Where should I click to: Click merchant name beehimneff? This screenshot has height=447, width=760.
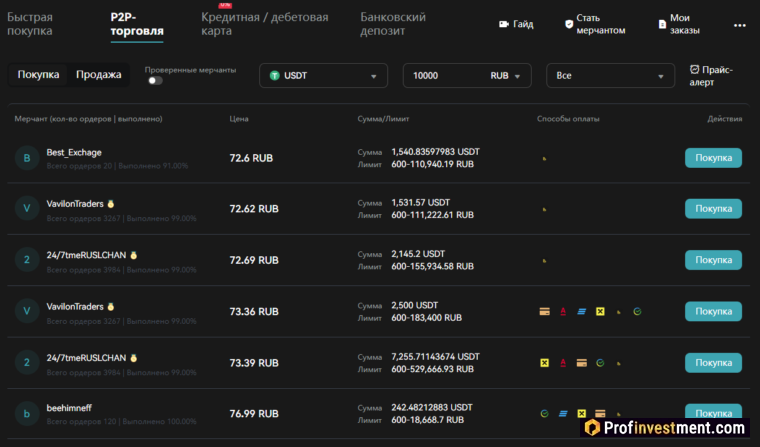(69, 408)
